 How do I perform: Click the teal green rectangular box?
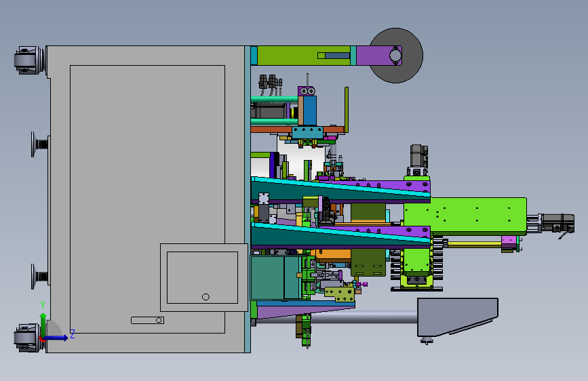(275, 278)
